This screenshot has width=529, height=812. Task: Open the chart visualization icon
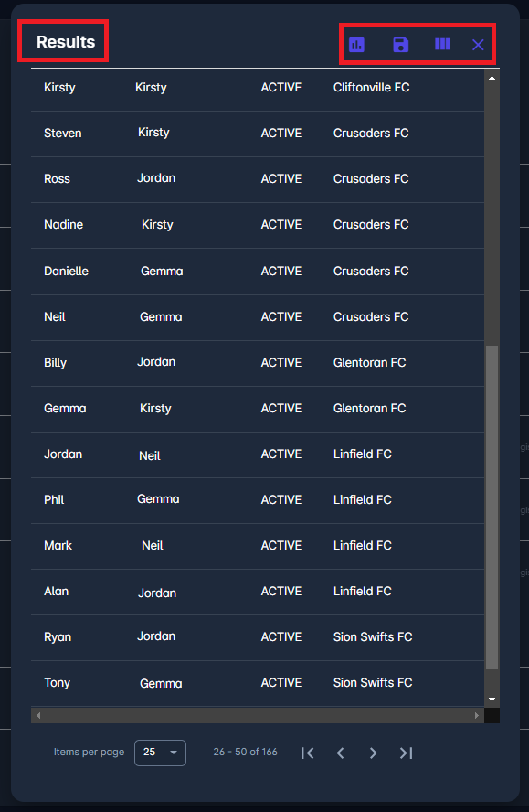(356, 44)
